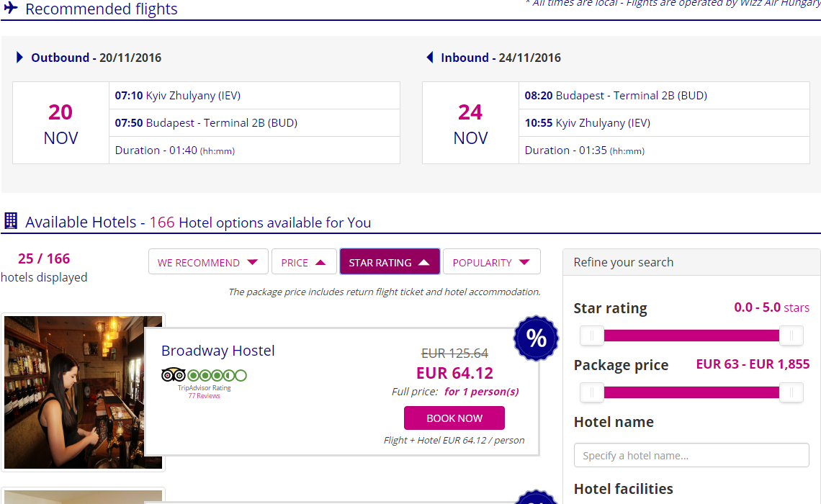Screen dimensions: 821x504
Task: Click the Star rating slider's left handle
Action: 592,336
